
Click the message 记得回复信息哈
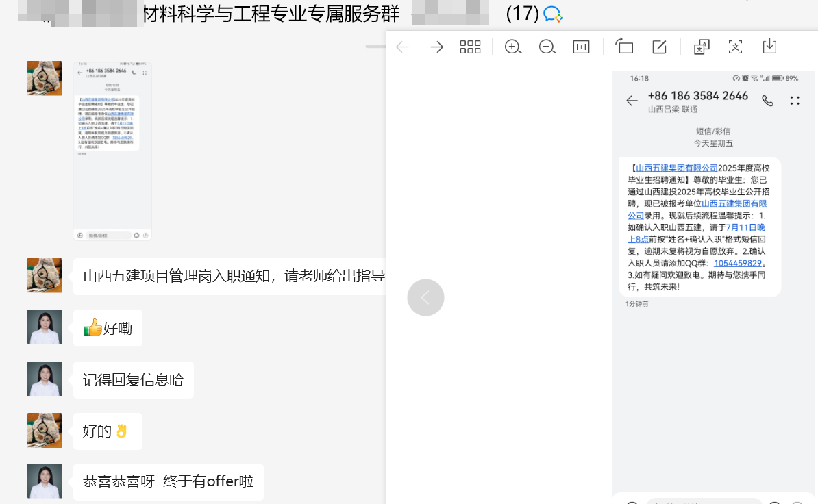133,380
